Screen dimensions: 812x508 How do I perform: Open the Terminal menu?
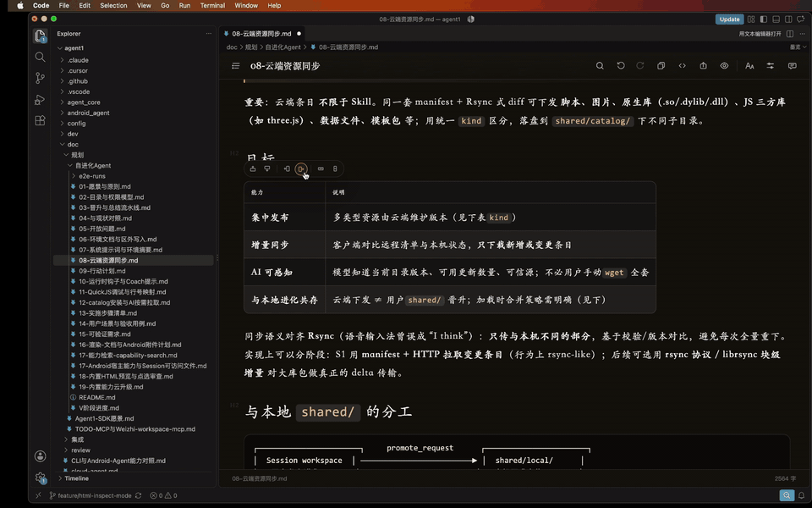(212, 5)
